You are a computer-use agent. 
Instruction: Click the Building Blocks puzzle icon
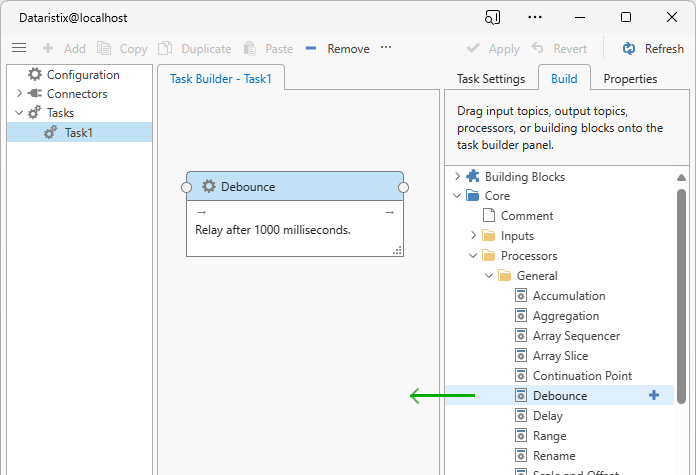click(x=473, y=177)
